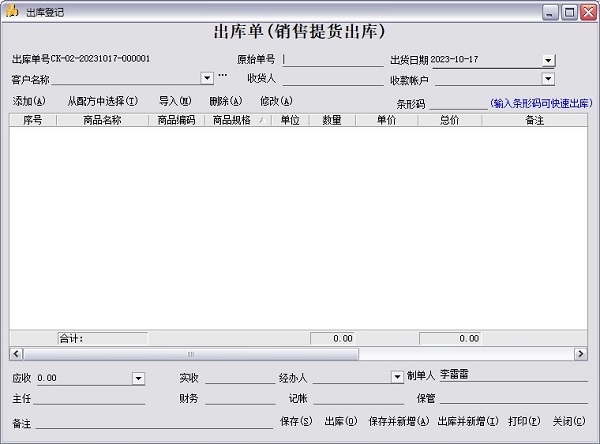Click 打印(P) print button

pos(524,421)
